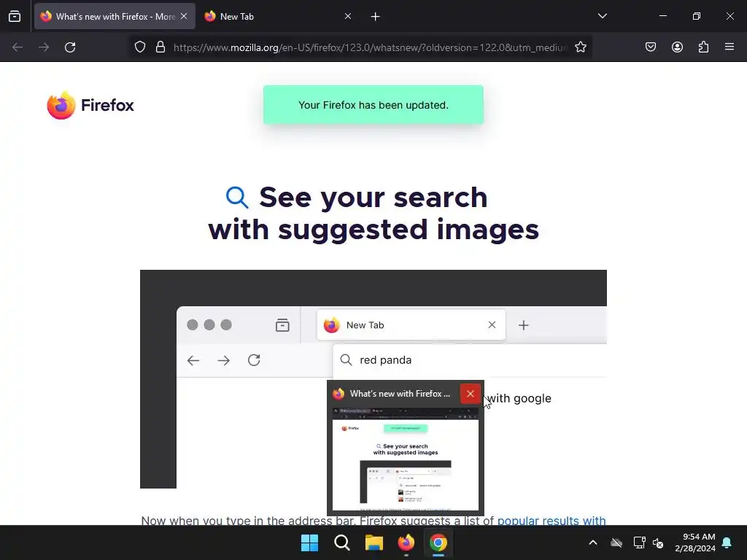Click the muted volume tray icon
The width and height of the screenshot is (747, 560).
tap(659, 542)
